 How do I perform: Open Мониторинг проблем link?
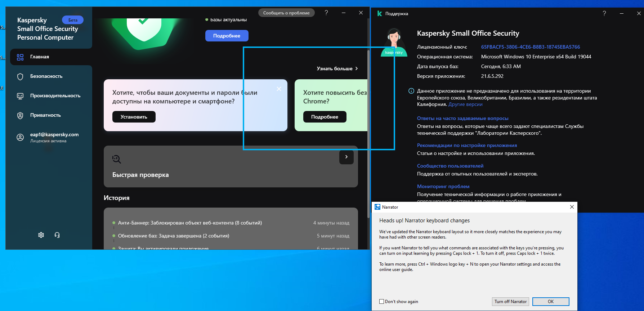click(443, 186)
